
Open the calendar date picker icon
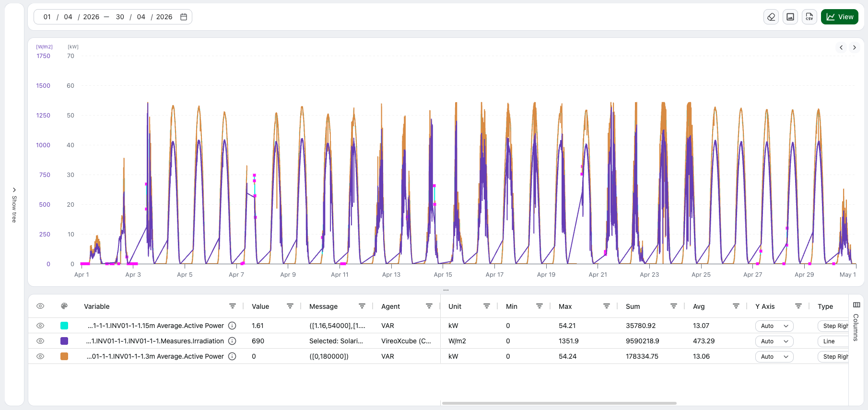pos(184,17)
